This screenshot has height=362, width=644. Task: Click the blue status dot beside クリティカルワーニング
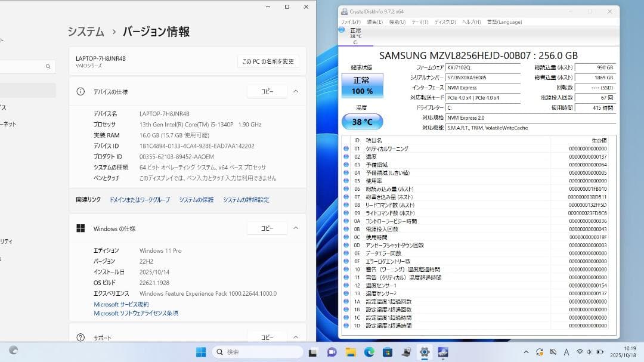coord(346,148)
